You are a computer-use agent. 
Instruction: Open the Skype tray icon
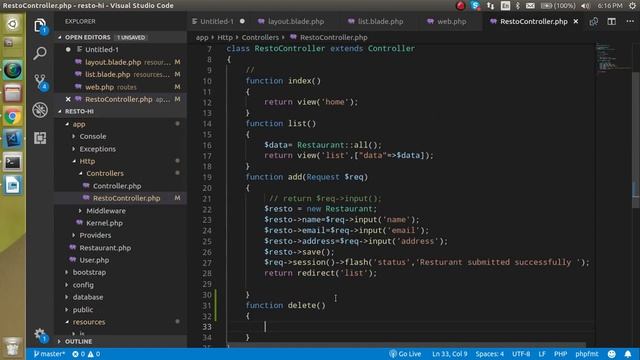475,6
